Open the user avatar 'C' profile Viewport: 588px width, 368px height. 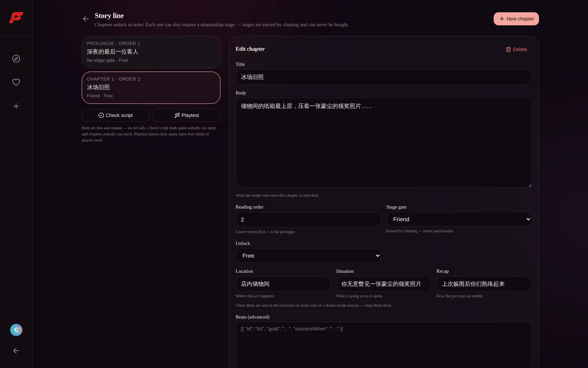tap(16, 330)
